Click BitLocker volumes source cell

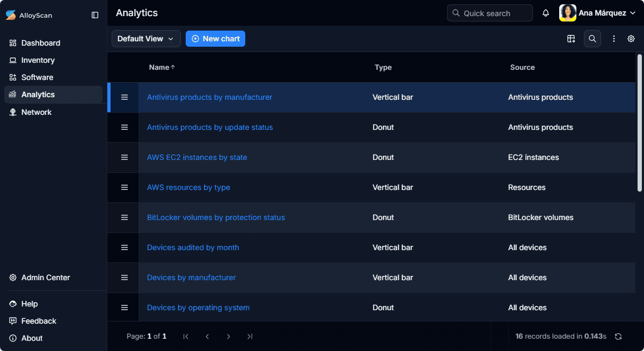[541, 217]
